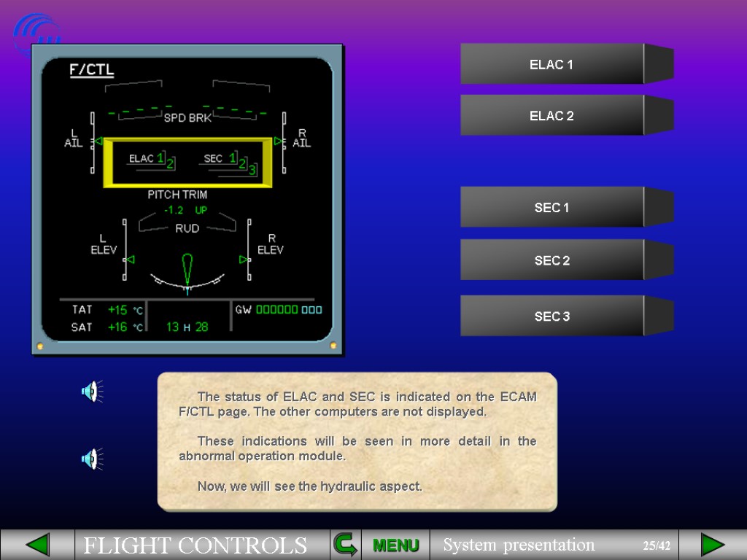Click the System presentation title

(519, 545)
